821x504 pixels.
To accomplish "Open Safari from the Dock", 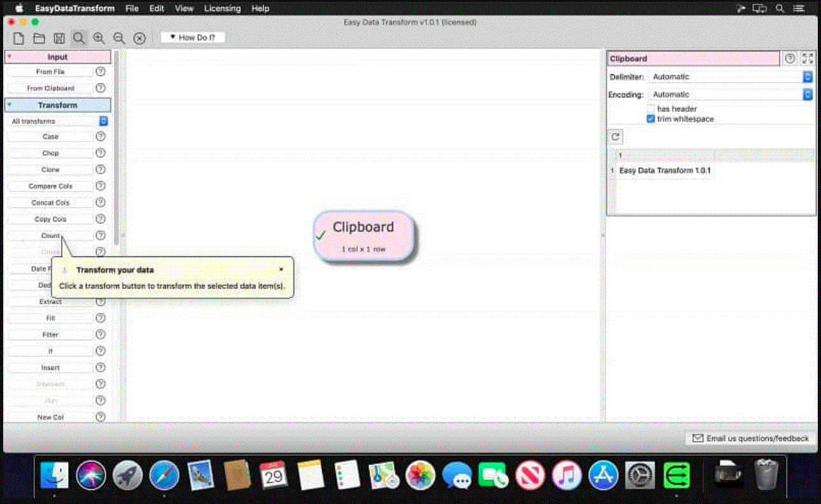I will pyautogui.click(x=164, y=475).
